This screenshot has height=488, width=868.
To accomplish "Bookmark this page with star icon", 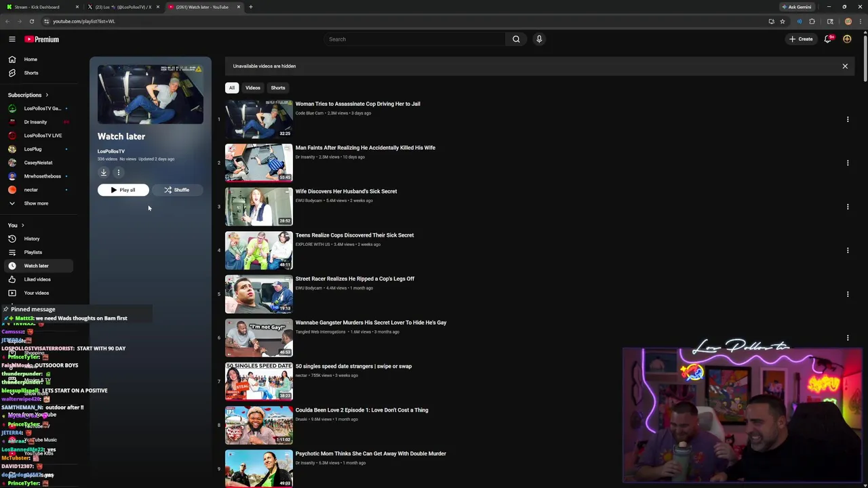I will click(x=782, y=21).
